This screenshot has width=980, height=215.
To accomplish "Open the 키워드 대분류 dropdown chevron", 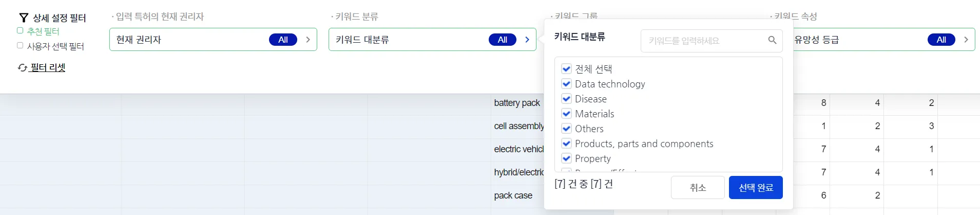I will pos(527,40).
